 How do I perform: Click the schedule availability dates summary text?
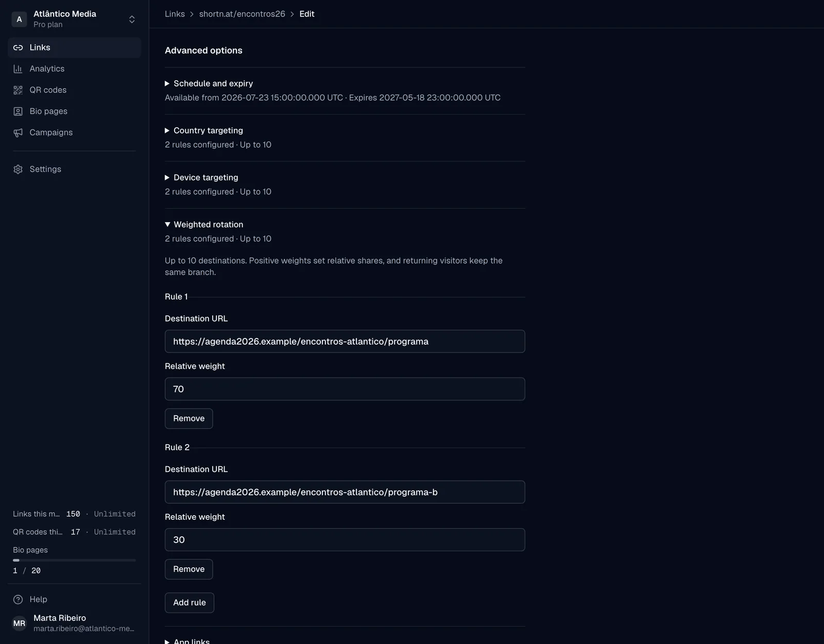tap(333, 98)
